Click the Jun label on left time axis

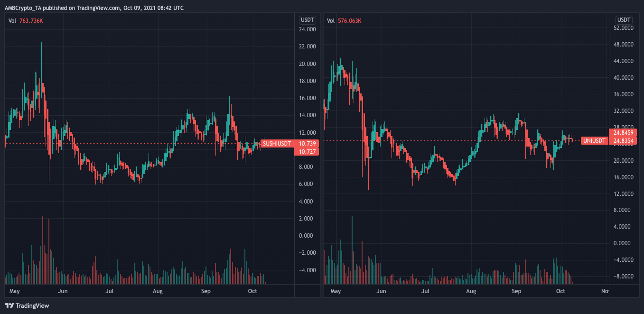point(63,291)
